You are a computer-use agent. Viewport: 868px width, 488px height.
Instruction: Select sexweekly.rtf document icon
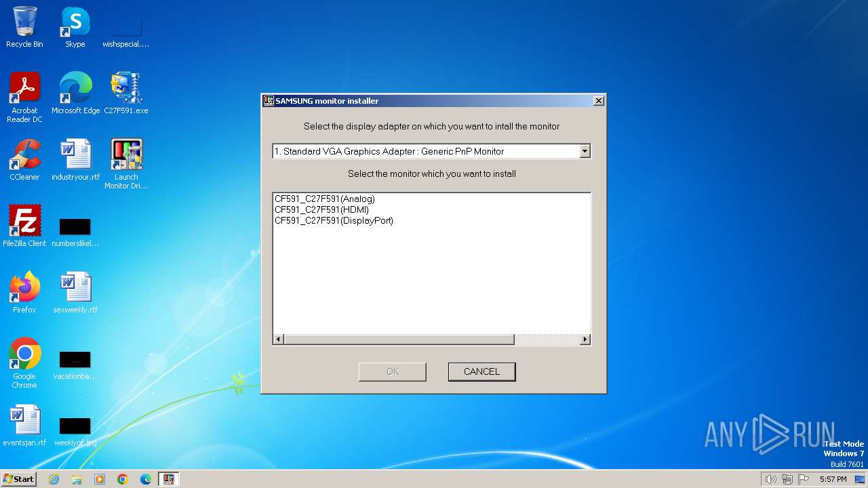(x=75, y=292)
